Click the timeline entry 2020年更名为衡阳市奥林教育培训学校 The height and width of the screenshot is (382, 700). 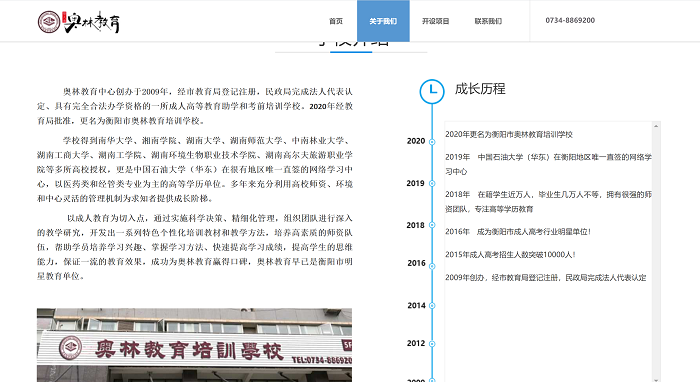509,134
